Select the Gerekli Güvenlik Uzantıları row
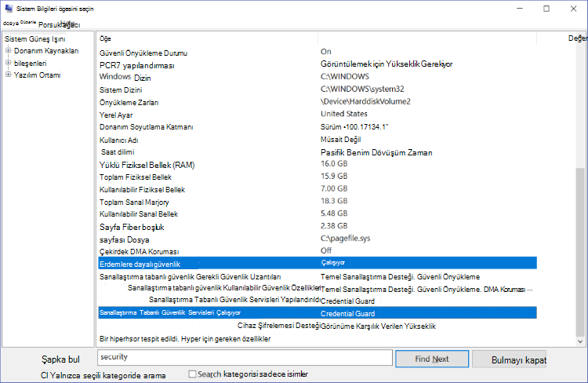Viewport: 588px width, 383px height. click(318, 277)
